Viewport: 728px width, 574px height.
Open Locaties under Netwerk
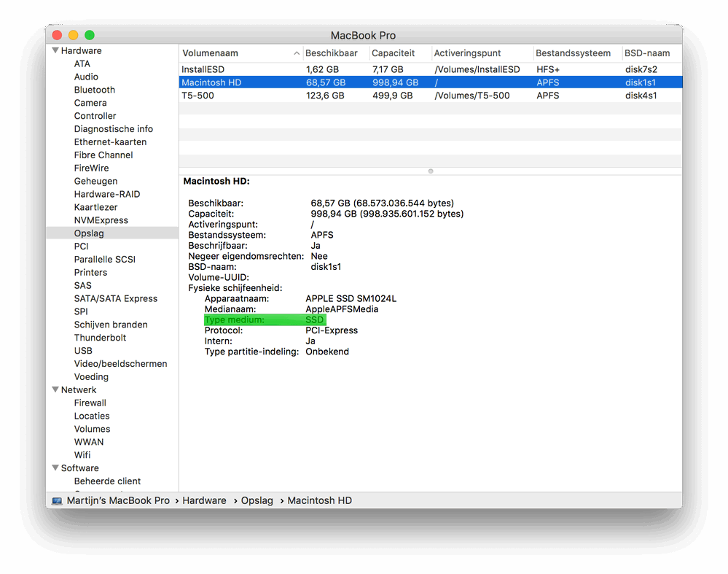pyautogui.click(x=92, y=416)
